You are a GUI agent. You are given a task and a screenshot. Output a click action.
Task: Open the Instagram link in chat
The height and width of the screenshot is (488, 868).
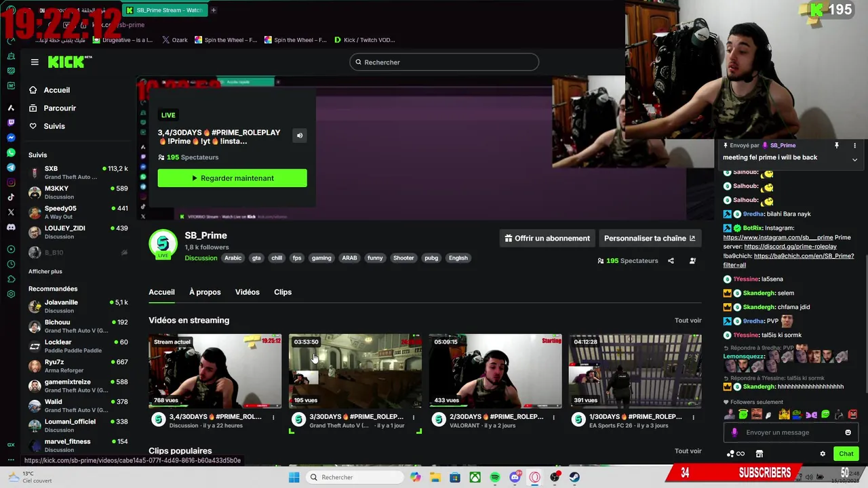(x=778, y=238)
